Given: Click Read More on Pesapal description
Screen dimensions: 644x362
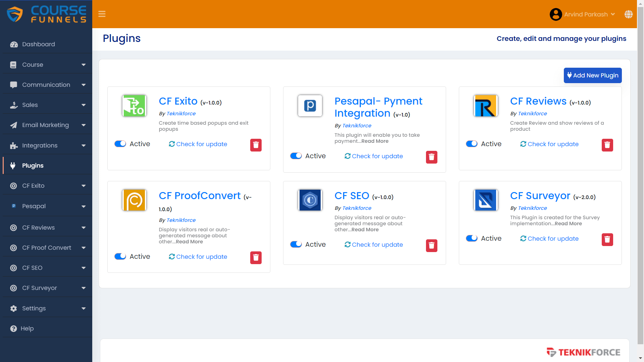Looking at the screenshot, I should pos(375,141).
